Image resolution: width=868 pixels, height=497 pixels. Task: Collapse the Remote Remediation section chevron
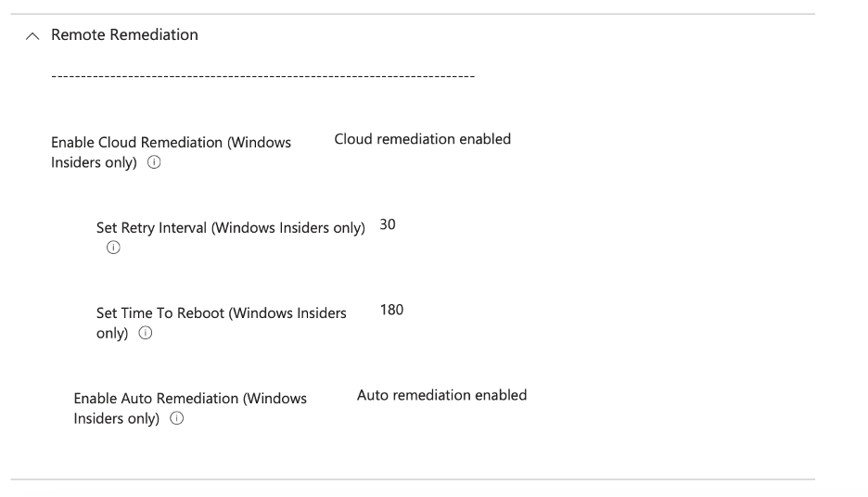click(x=33, y=36)
